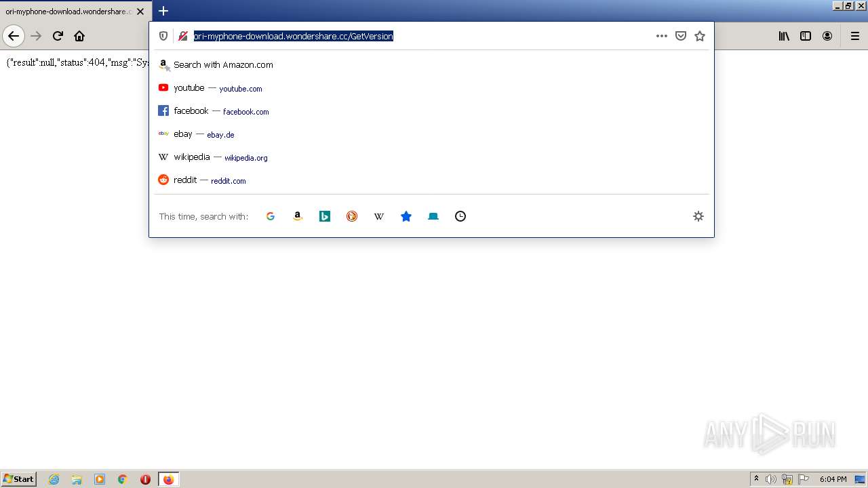Click the forward navigation arrow

[x=36, y=36]
